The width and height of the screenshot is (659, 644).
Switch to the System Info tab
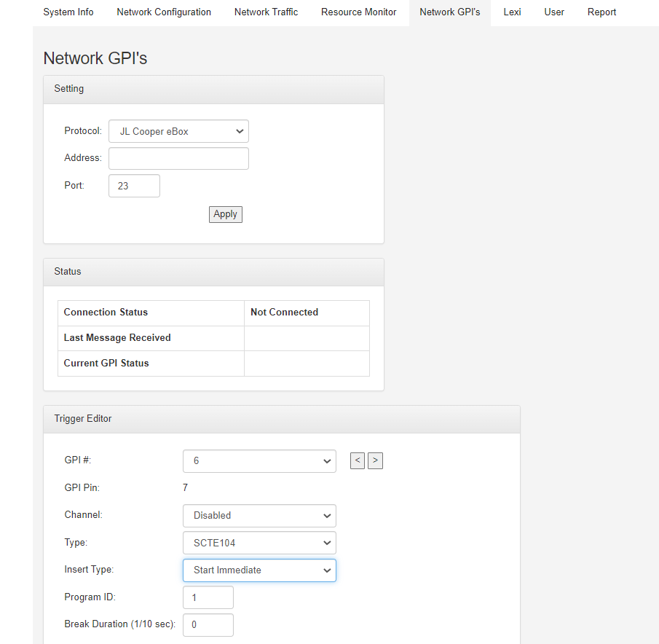pos(68,12)
